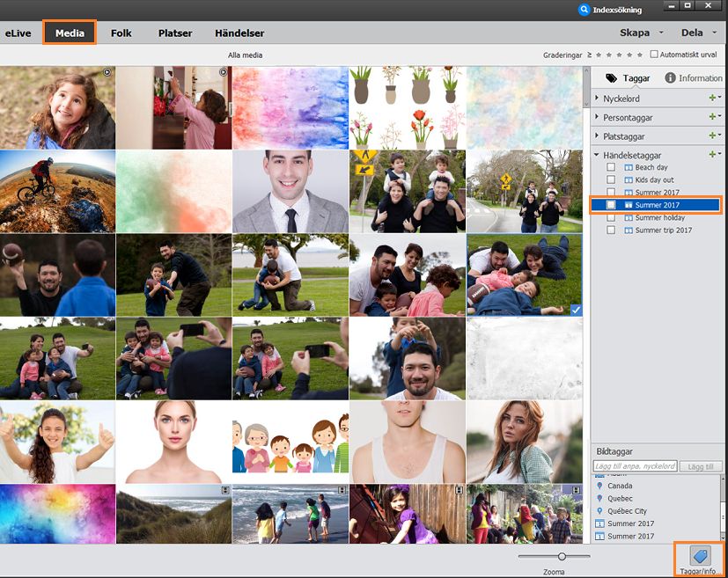Click the fifth star in Graderingar filter
Screen dimensions: 728x578
[640, 55]
